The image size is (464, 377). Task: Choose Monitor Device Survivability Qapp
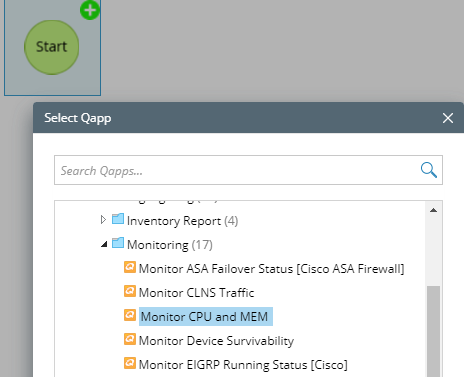(216, 341)
